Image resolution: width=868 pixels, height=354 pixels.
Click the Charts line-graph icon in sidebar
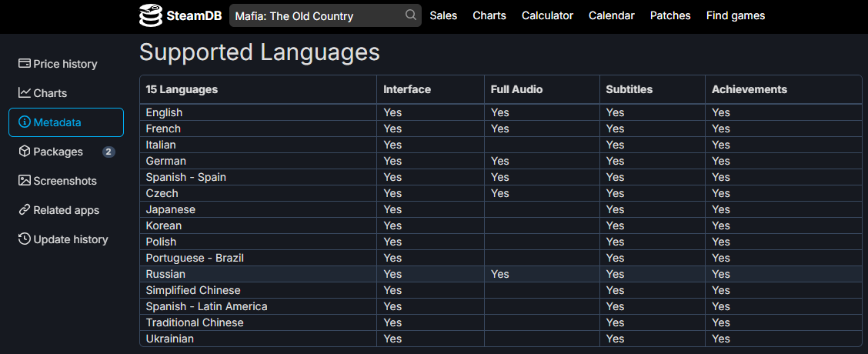click(x=25, y=92)
